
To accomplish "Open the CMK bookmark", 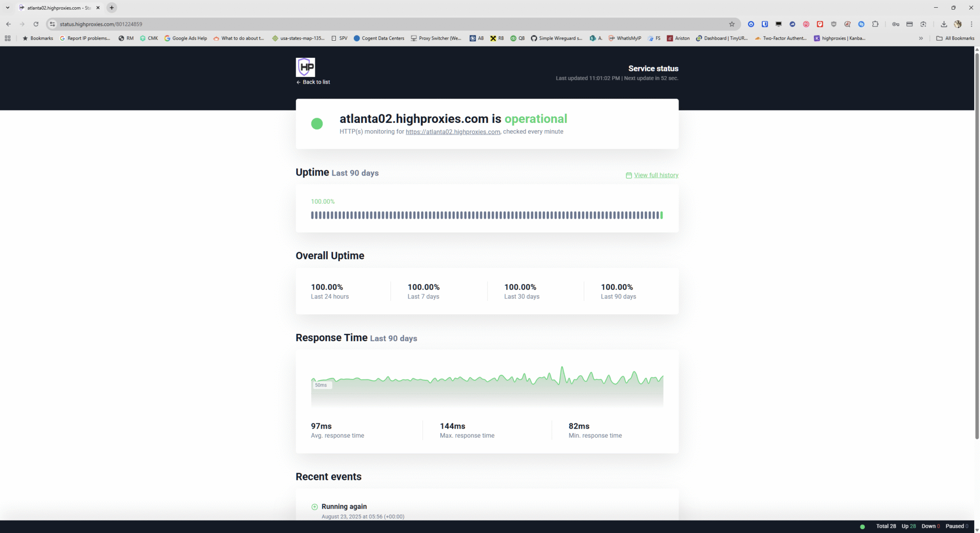I will tap(149, 38).
